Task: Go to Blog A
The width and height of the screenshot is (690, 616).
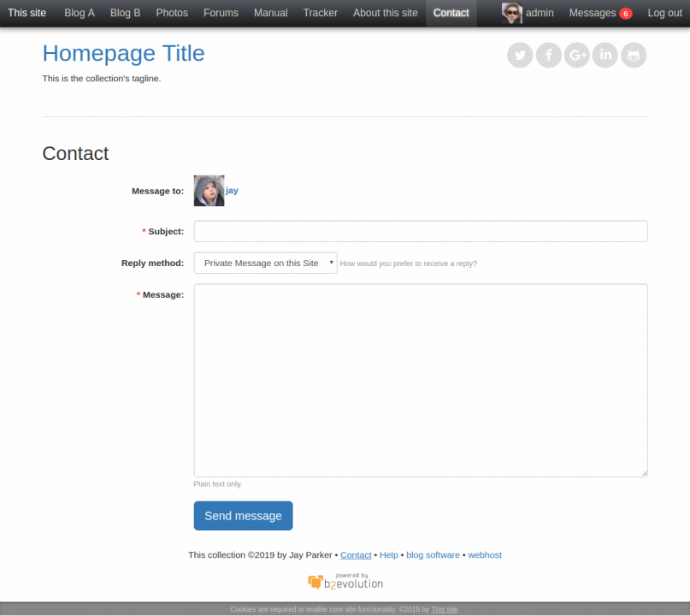Action: coord(80,13)
